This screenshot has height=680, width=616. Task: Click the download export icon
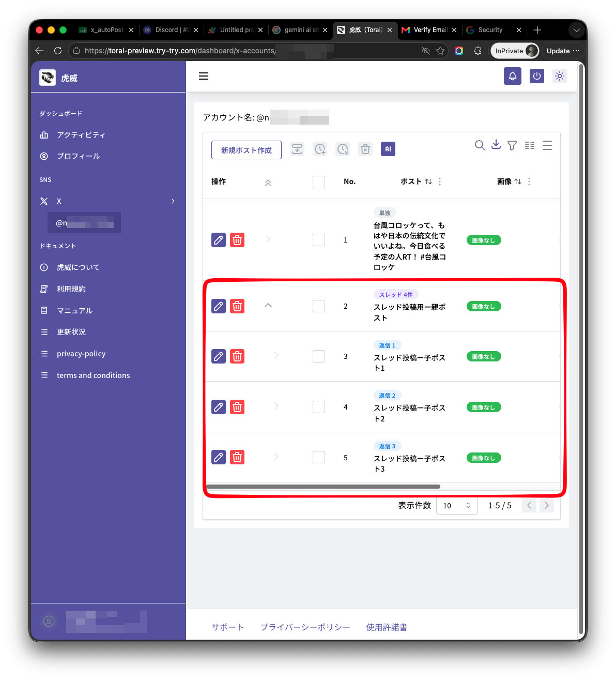496,145
